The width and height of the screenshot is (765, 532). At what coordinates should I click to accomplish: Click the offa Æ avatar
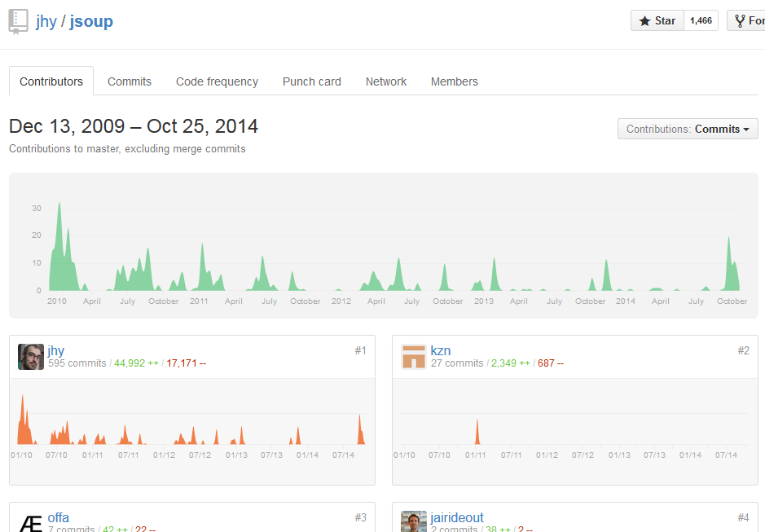click(x=31, y=521)
